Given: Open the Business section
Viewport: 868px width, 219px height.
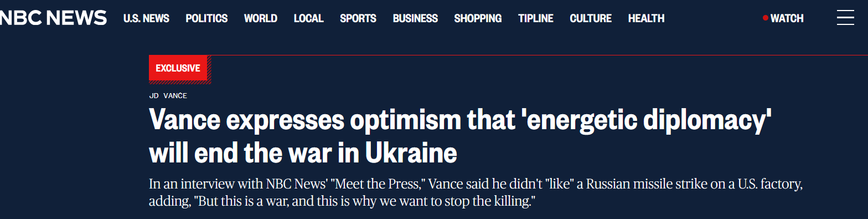Looking at the screenshot, I should click(415, 18).
